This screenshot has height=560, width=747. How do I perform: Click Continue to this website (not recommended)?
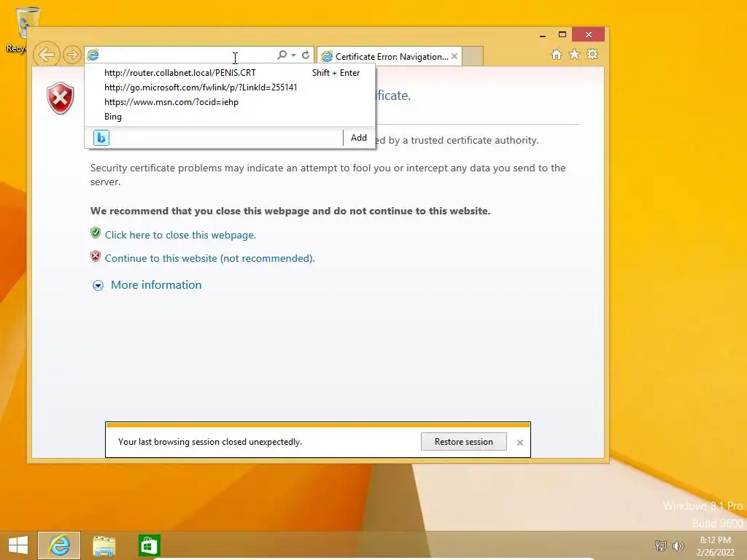209,258
